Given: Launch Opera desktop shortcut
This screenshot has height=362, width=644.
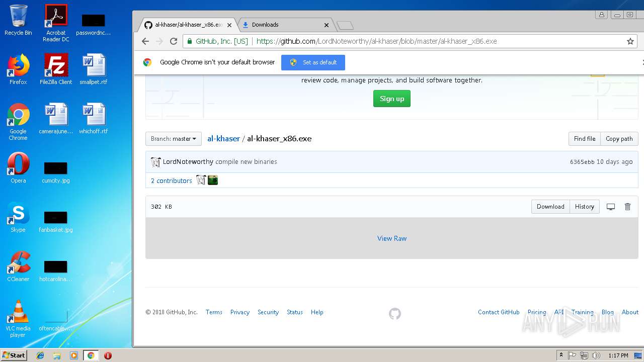Looking at the screenshot, I should pos(18,168).
